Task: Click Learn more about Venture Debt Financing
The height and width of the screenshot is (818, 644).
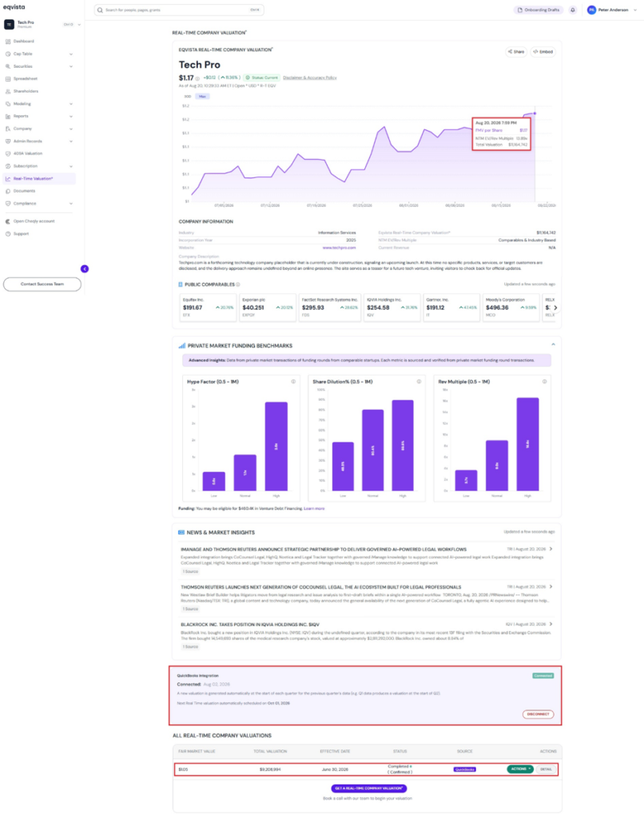Action: pos(314,508)
